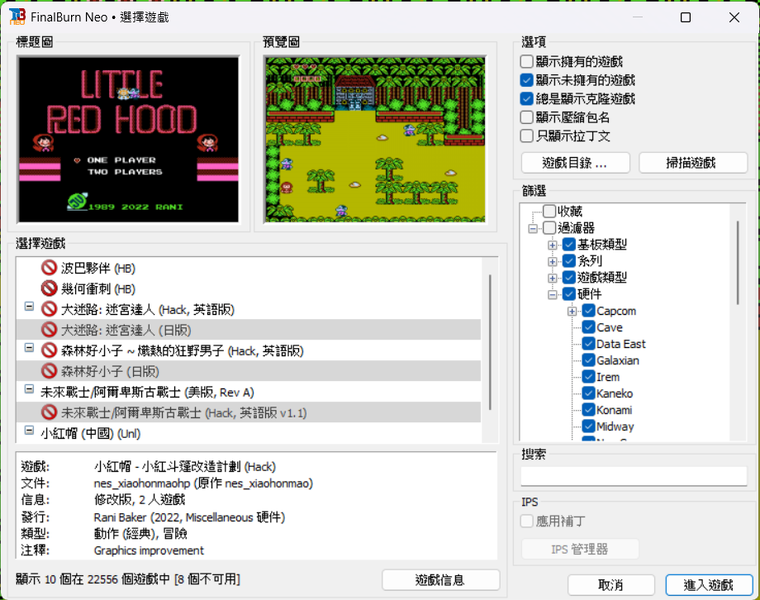Expand the 系列 tree node
The height and width of the screenshot is (600, 760).
click(x=552, y=262)
